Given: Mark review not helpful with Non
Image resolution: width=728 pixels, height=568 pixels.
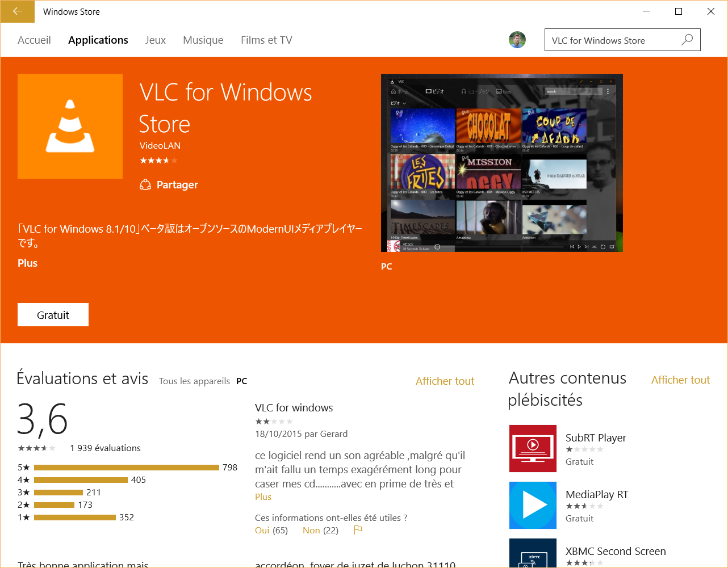Looking at the screenshot, I should [x=311, y=530].
